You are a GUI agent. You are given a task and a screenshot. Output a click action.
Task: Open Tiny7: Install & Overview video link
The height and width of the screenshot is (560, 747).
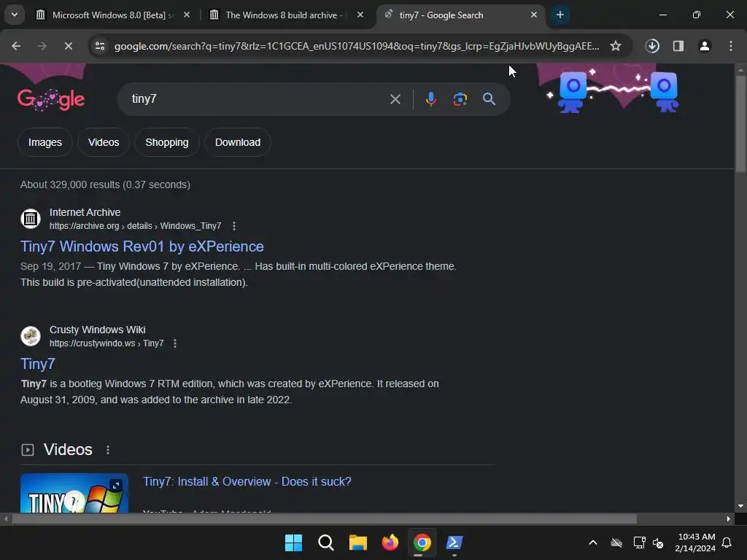[247, 481]
